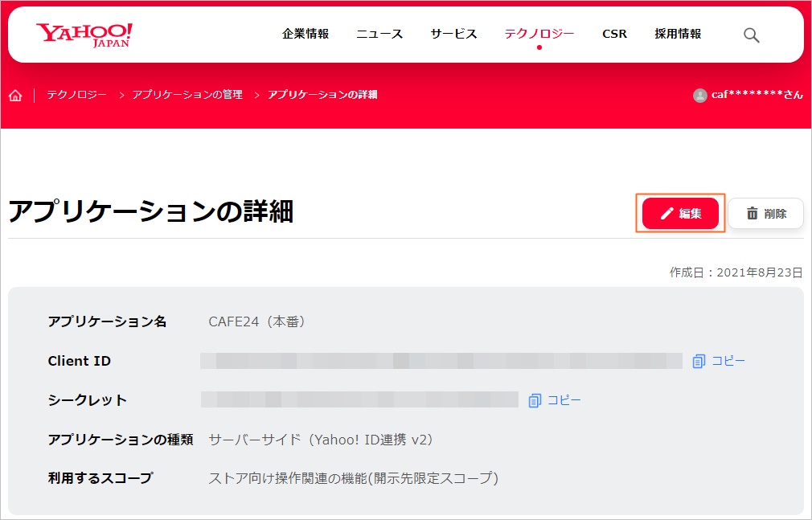Click the シークレット label
This screenshot has height=520, width=812.
click(x=87, y=399)
